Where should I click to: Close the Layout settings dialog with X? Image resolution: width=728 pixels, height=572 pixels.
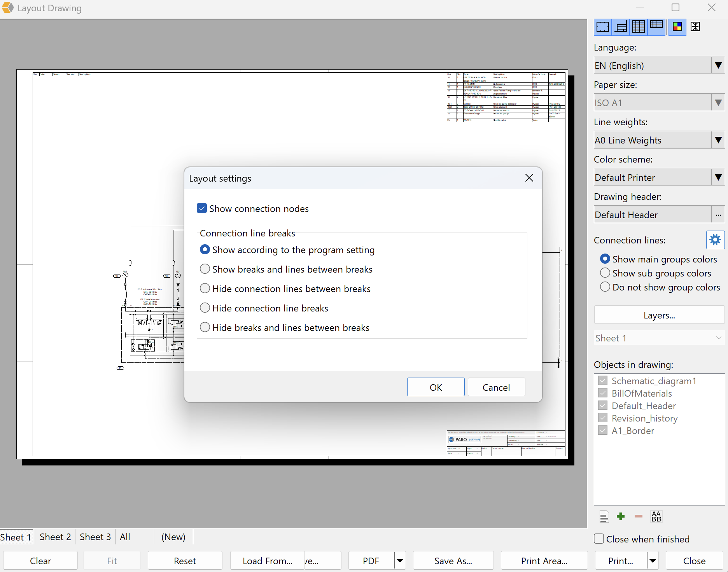click(x=529, y=178)
